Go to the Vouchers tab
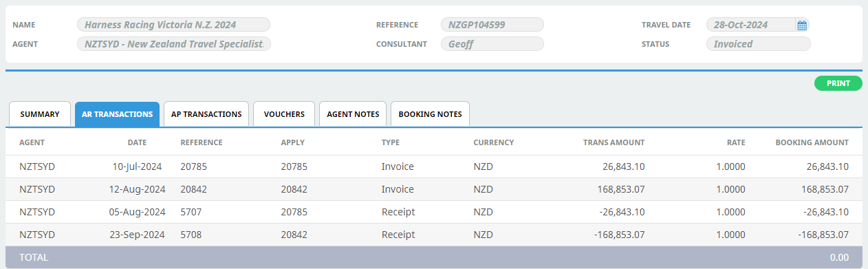The width and height of the screenshot is (868, 269). [284, 114]
